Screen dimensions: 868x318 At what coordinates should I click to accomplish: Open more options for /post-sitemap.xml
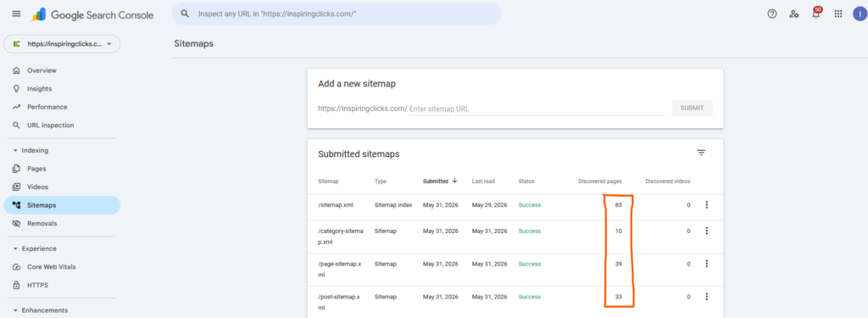pyautogui.click(x=706, y=297)
